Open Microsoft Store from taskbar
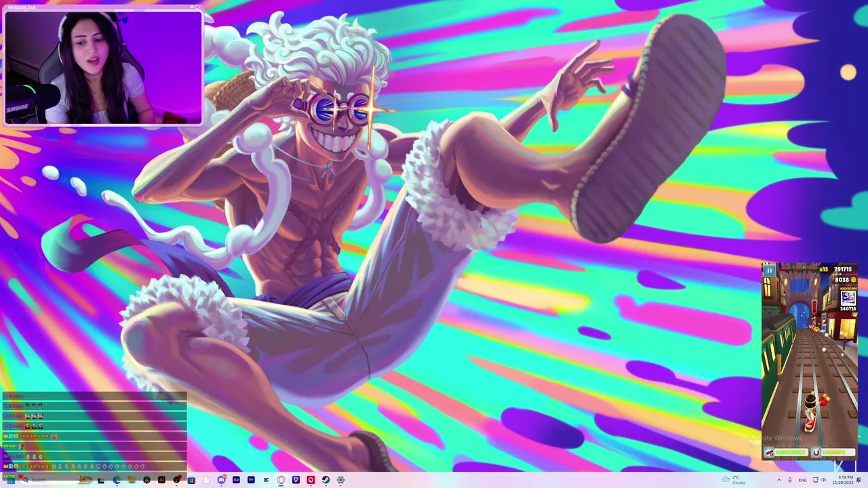The width and height of the screenshot is (868, 488). (191, 480)
